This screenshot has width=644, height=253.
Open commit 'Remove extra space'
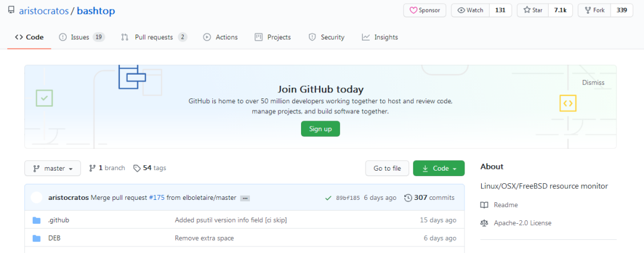pos(205,238)
